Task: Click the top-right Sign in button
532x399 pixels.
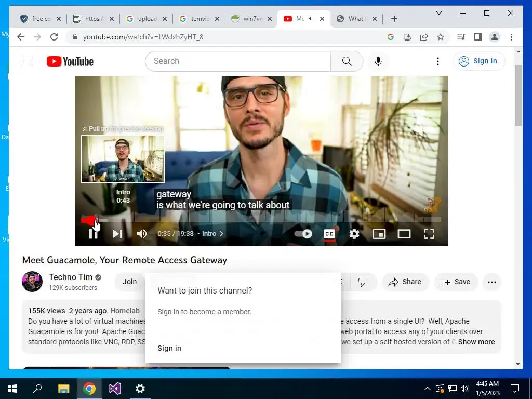Action: 478,61
